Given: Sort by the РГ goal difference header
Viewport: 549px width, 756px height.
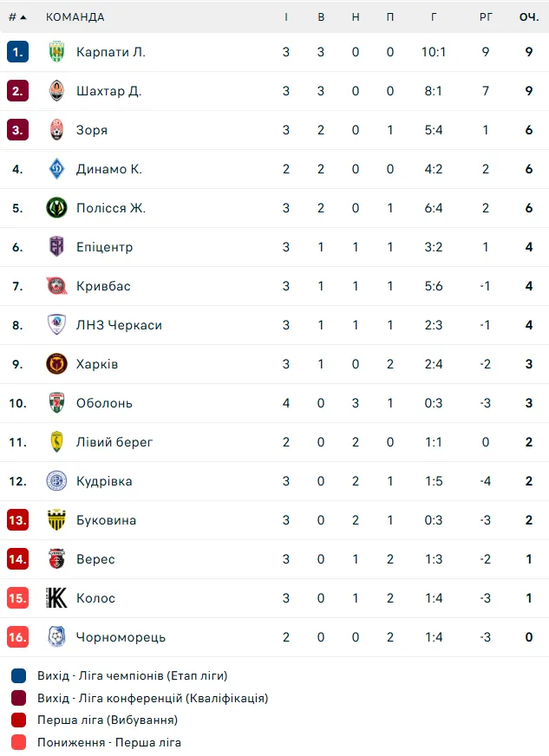Looking at the screenshot, I should pyautogui.click(x=486, y=16).
